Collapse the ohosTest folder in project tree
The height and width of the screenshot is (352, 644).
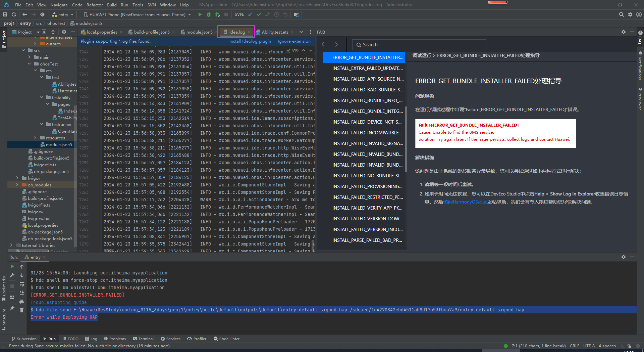coord(30,64)
